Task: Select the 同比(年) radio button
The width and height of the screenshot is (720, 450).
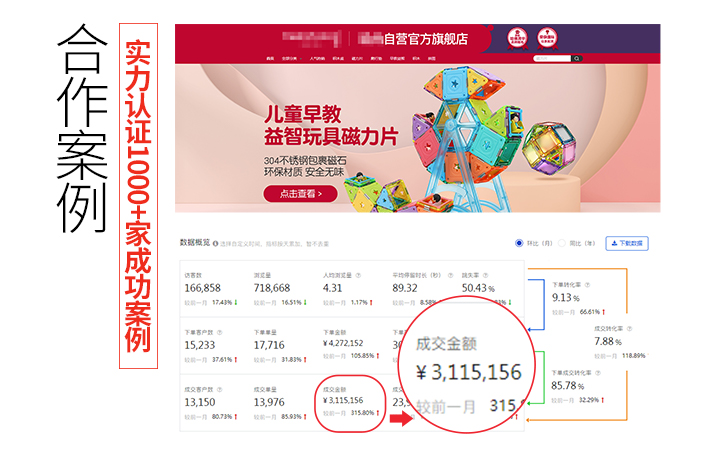Action: click(562, 243)
